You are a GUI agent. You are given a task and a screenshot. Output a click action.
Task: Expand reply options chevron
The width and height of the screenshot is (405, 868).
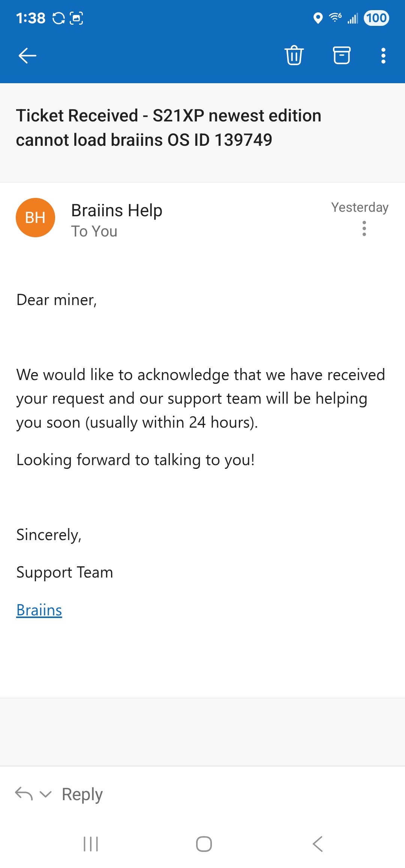45,794
